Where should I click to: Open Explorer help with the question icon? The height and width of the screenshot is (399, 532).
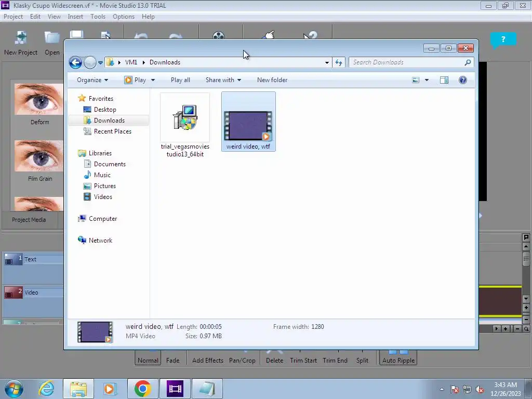click(x=462, y=80)
